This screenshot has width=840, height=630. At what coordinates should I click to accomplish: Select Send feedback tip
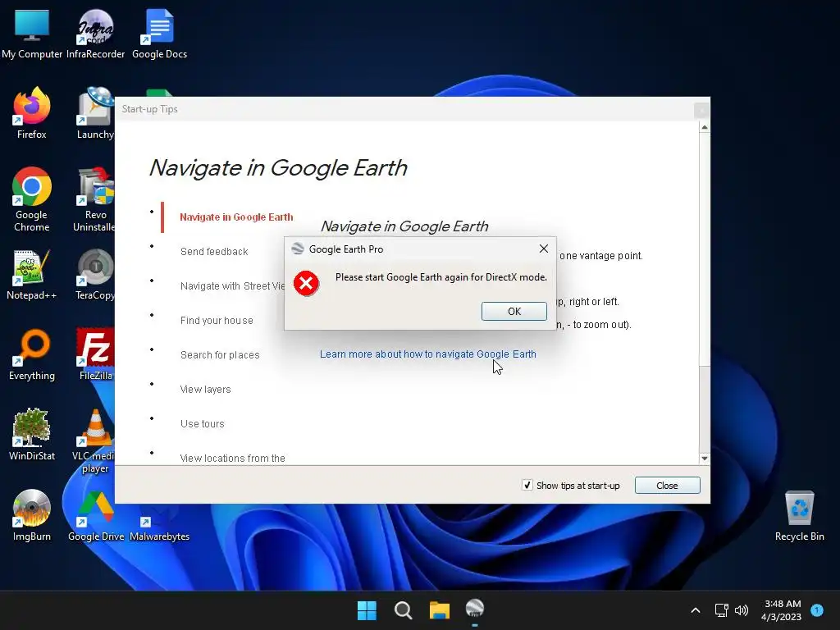214,252
